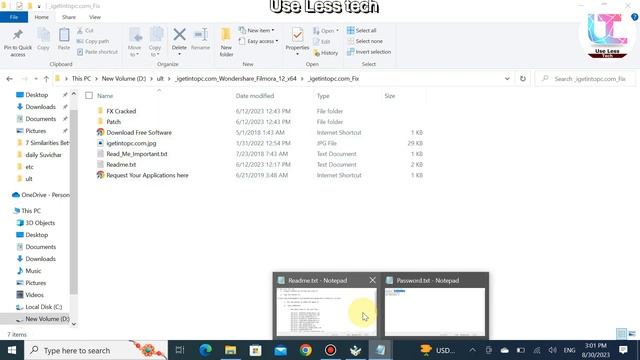
Task: Click the Paste ribbon button
Action: click(64, 40)
